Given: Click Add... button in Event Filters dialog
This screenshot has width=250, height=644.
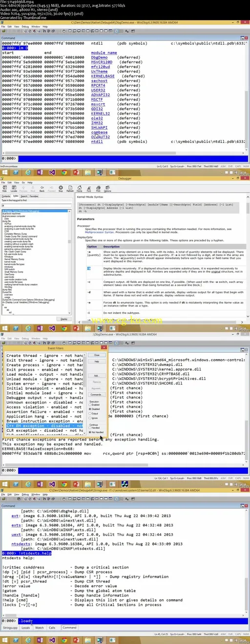Looking at the screenshot, I should [x=97, y=376].
